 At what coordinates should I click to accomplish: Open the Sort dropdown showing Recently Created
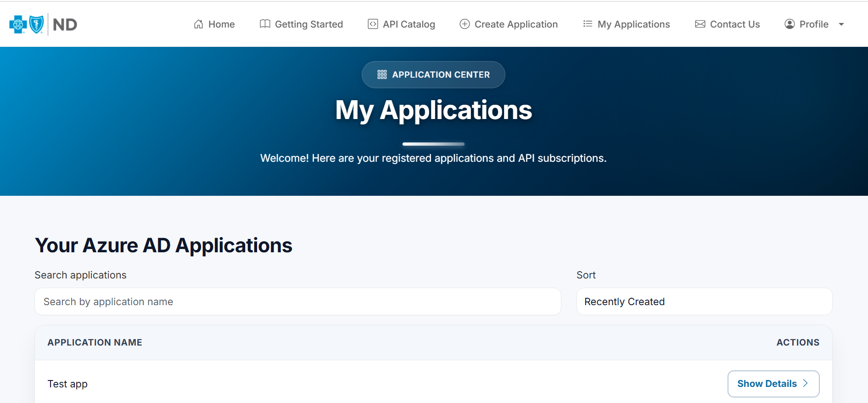pos(704,301)
